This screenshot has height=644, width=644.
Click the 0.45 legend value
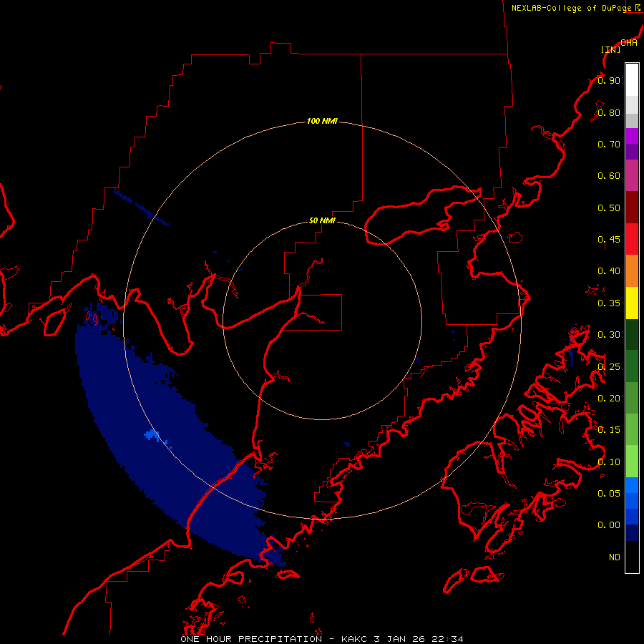point(609,240)
